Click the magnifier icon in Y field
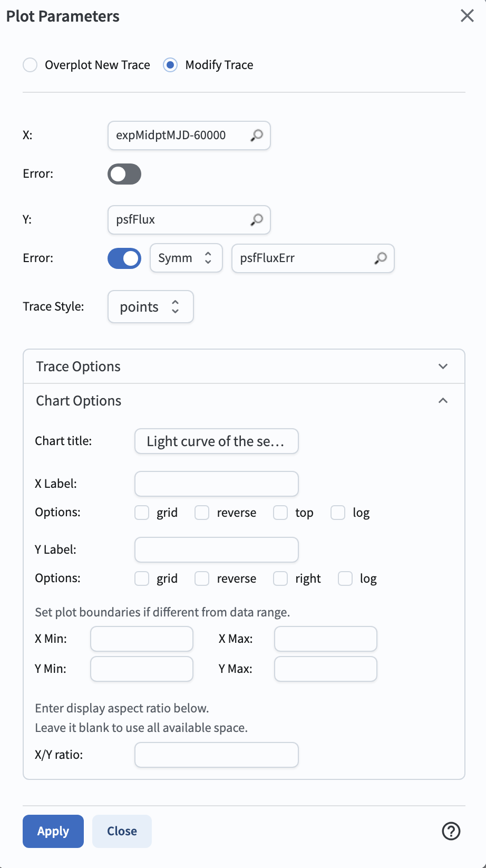The image size is (486, 868). 257,220
